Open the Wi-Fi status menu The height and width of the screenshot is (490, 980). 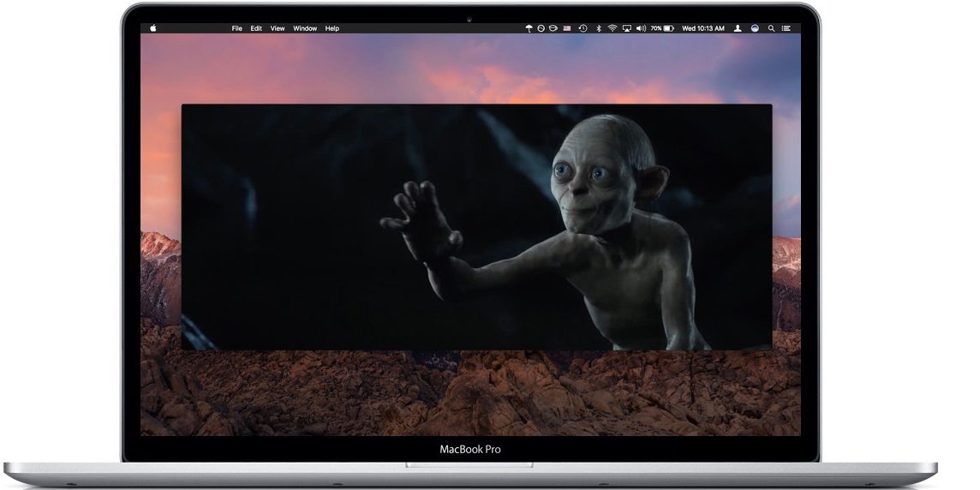(x=612, y=28)
